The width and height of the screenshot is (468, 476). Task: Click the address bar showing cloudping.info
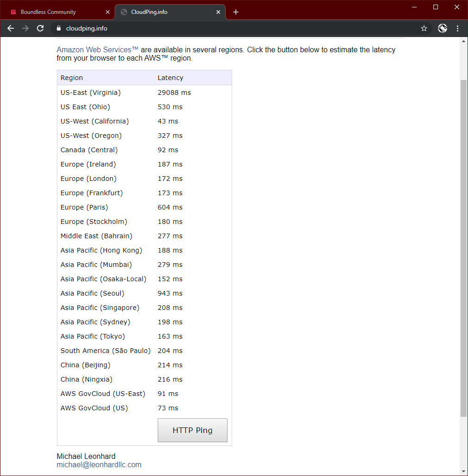231,28
